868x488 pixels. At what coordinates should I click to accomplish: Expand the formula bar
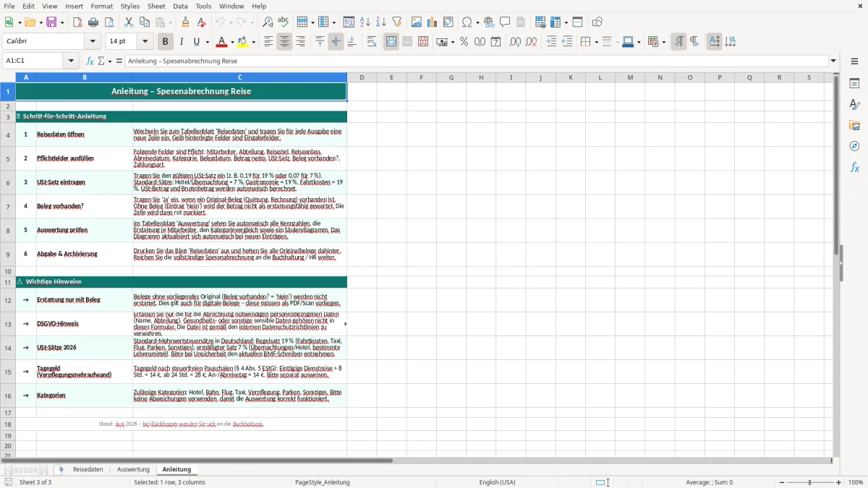click(834, 61)
